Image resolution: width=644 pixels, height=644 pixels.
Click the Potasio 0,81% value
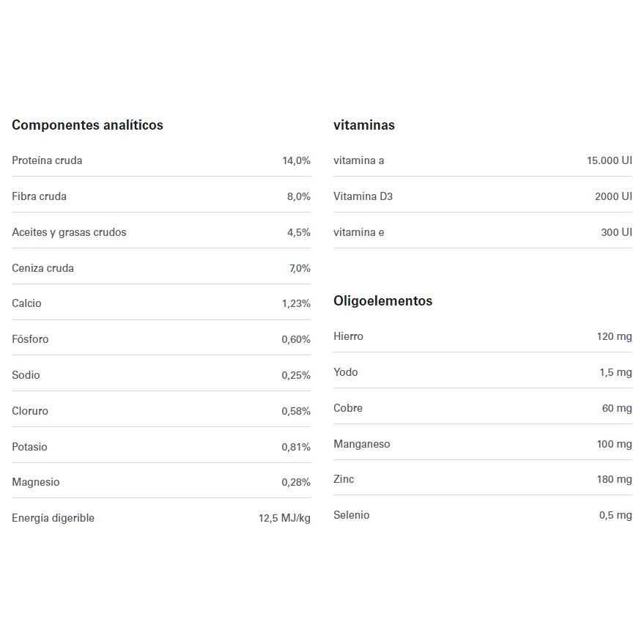tap(296, 447)
